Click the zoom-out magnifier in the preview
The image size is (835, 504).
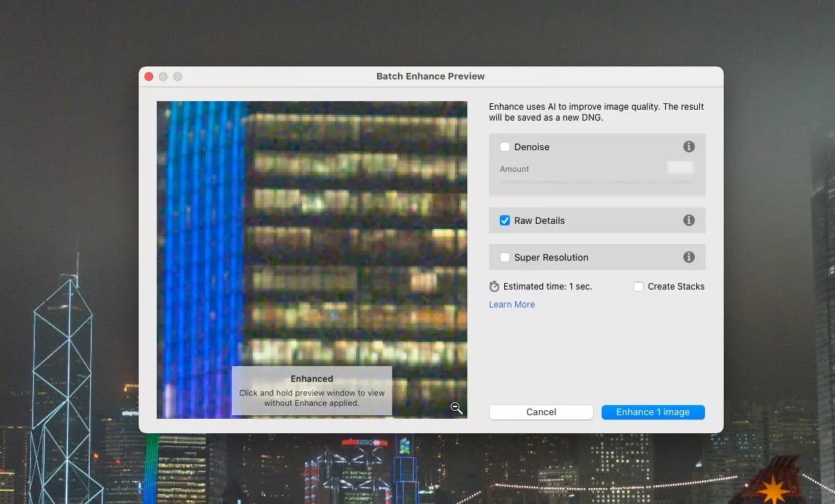(457, 408)
